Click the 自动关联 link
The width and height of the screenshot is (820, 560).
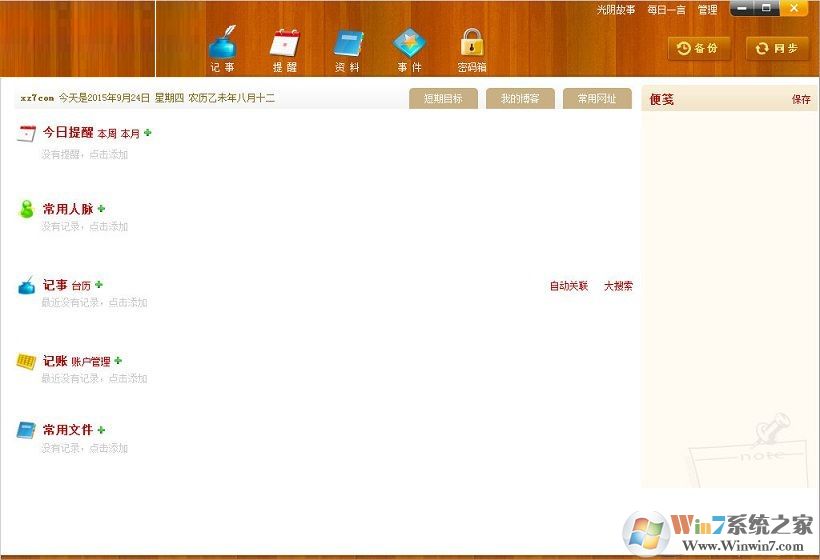(x=569, y=286)
